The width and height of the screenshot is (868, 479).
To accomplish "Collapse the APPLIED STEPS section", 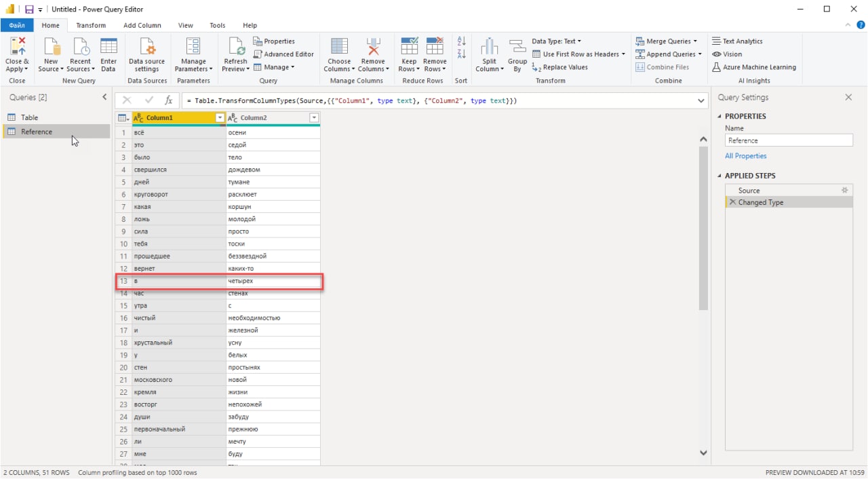I will 720,176.
